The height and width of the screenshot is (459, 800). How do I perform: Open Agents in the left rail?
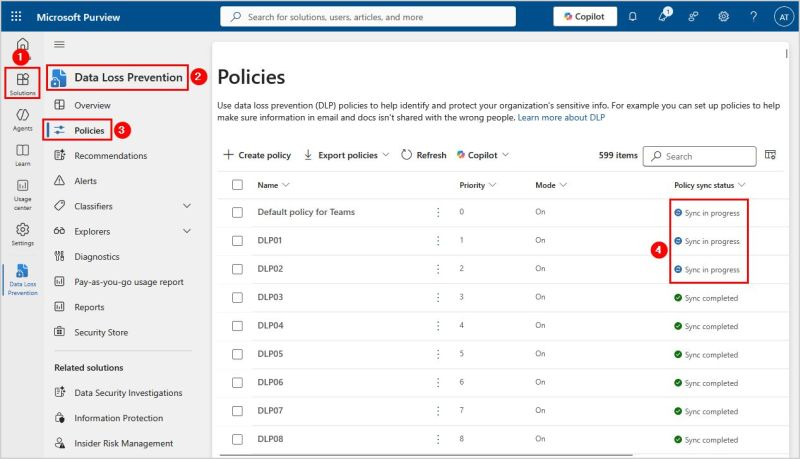[22, 119]
